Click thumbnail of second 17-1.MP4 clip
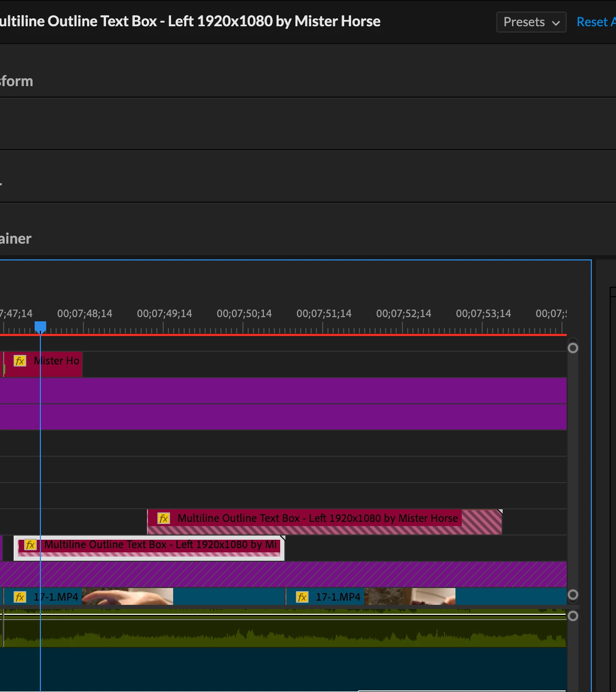The height and width of the screenshot is (692, 616). [x=410, y=597]
